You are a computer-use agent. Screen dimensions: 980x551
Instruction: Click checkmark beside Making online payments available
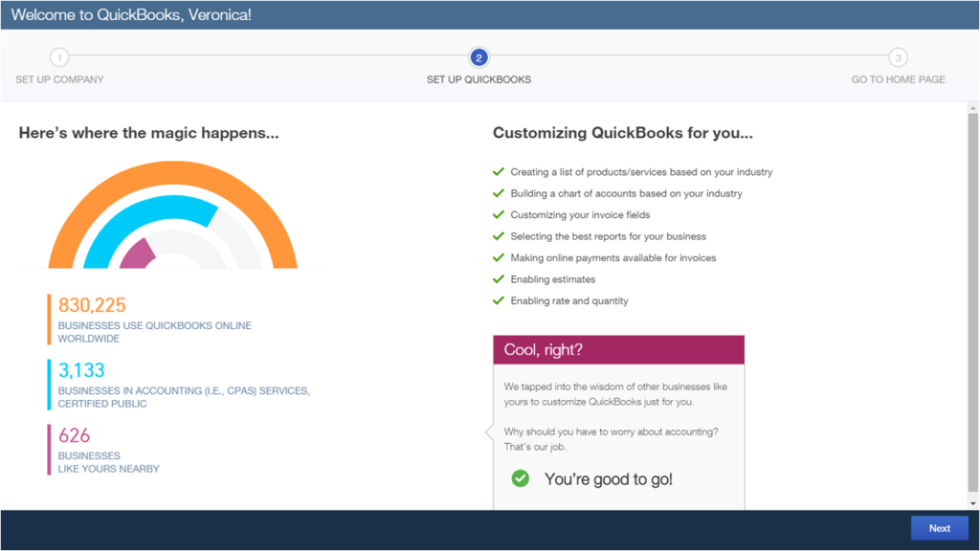tap(498, 257)
